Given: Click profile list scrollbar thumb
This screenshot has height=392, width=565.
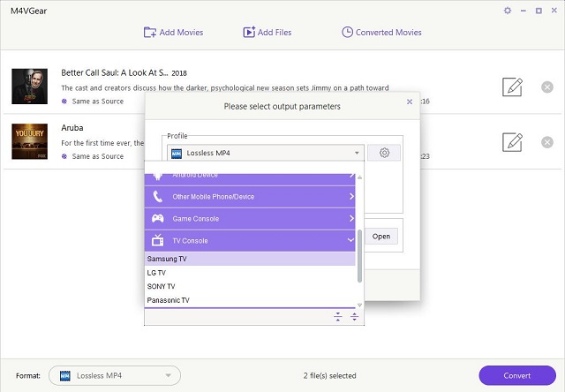Looking at the screenshot, I should tap(359, 256).
